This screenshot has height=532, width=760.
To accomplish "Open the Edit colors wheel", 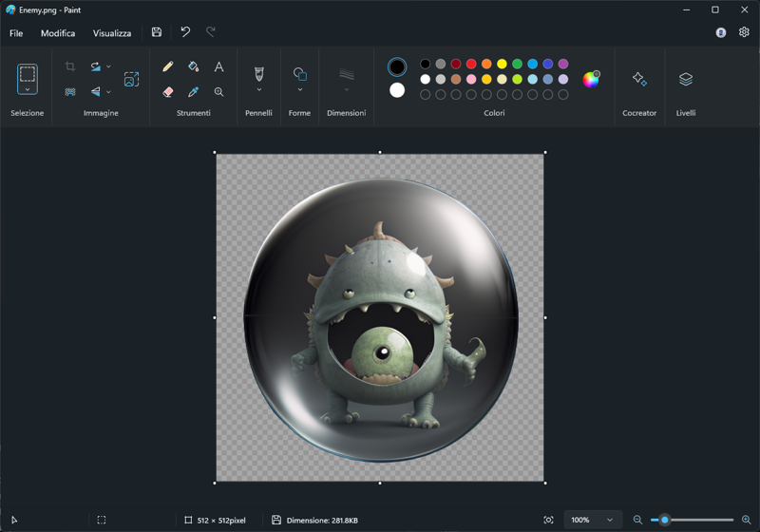I will click(x=591, y=80).
